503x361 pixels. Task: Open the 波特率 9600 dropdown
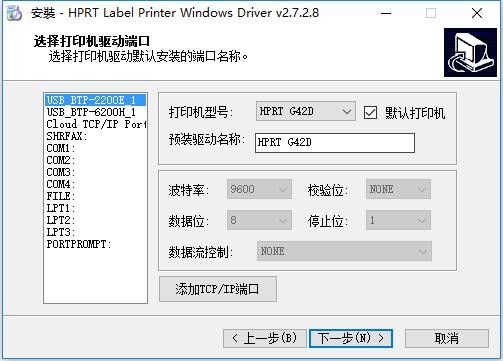pos(259,189)
